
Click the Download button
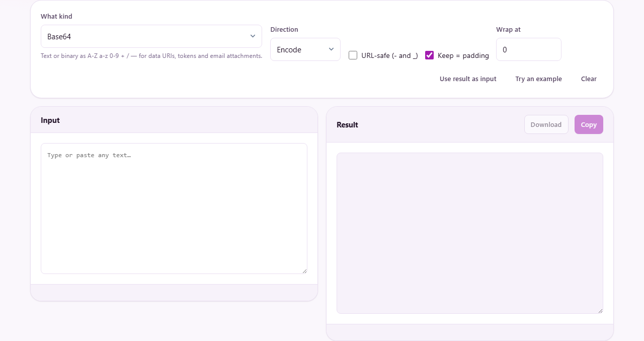[546, 124]
